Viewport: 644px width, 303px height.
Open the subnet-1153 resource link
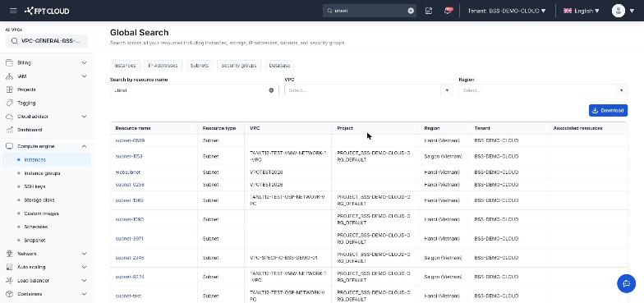pyautogui.click(x=129, y=156)
